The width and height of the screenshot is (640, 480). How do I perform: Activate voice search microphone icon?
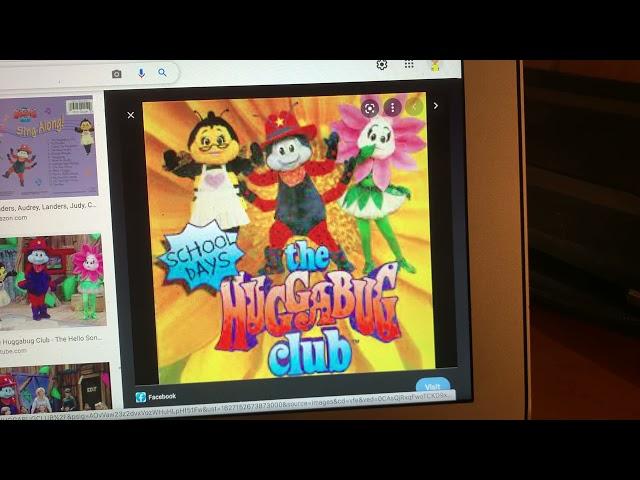(141, 73)
